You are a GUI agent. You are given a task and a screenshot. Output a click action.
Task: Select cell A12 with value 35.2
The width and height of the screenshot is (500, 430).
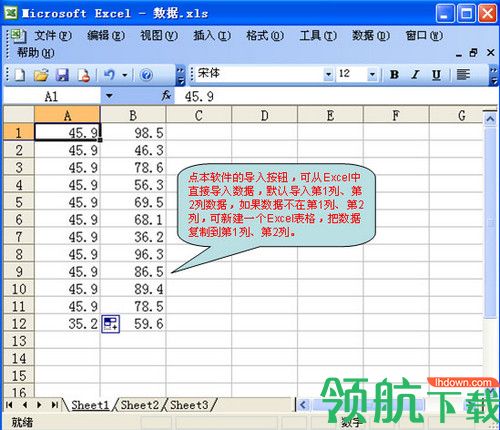[x=67, y=323]
